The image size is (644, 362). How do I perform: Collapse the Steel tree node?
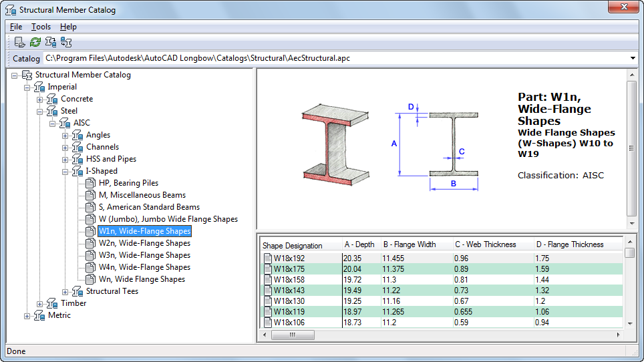pyautogui.click(x=40, y=112)
